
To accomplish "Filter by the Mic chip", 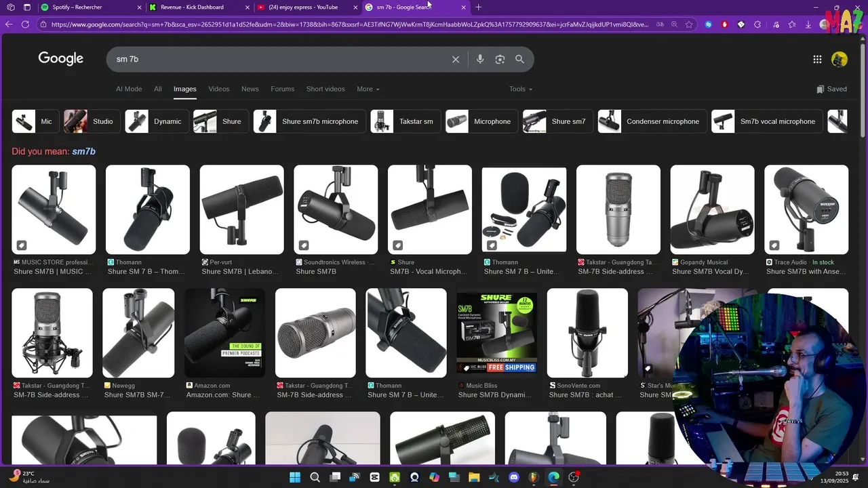I will (35, 121).
